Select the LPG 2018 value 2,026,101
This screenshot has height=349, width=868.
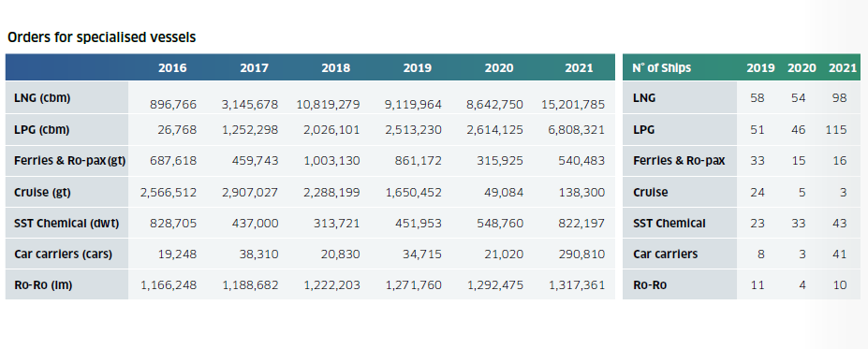[x=331, y=130]
